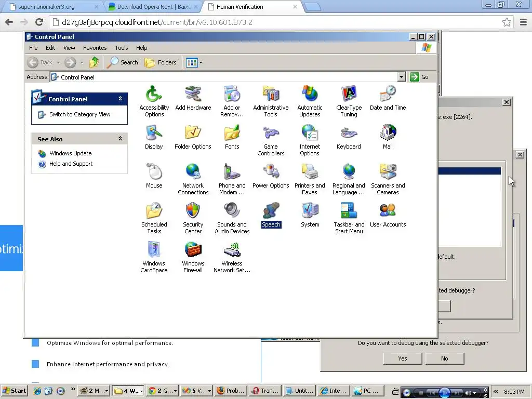
Task: Open Folder Options icon
Action: [193, 137]
